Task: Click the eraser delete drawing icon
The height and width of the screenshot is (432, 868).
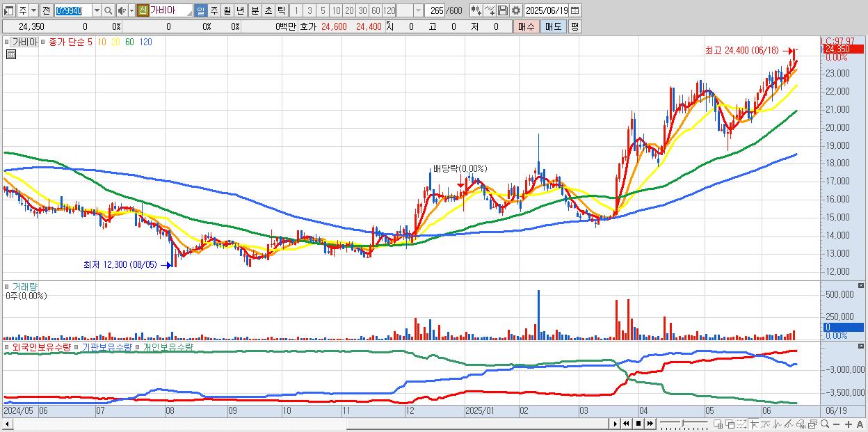Action: point(801,424)
